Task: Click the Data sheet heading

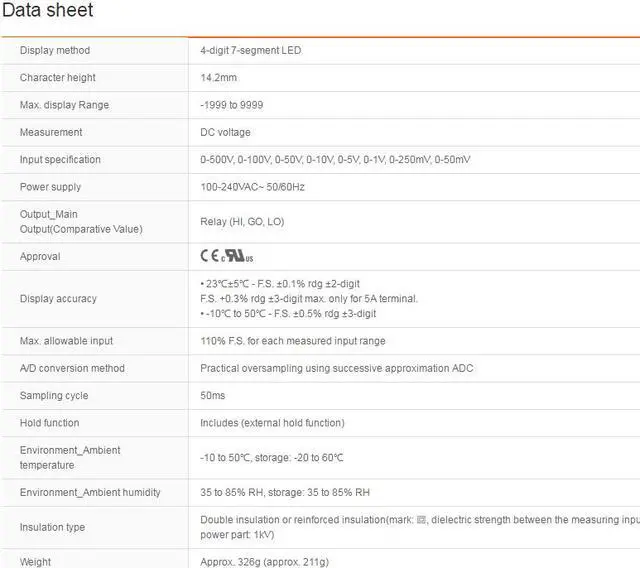Action: [x=48, y=11]
